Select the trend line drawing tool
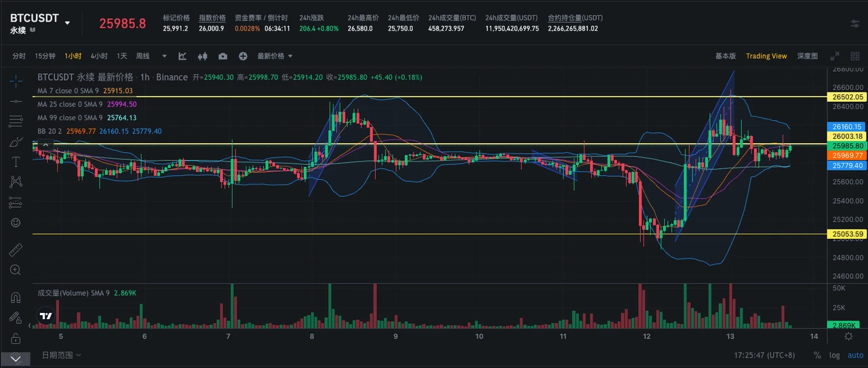The height and width of the screenshot is (368, 868). point(16,101)
